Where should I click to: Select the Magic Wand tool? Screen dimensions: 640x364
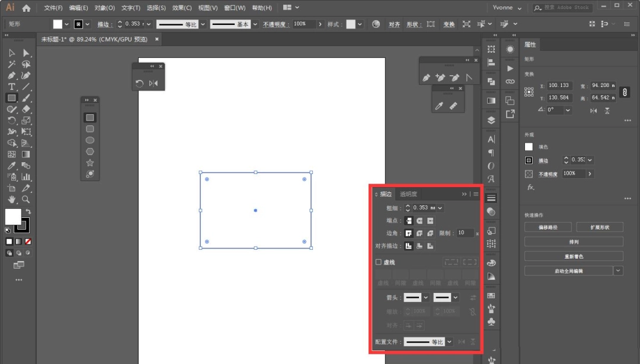click(11, 65)
